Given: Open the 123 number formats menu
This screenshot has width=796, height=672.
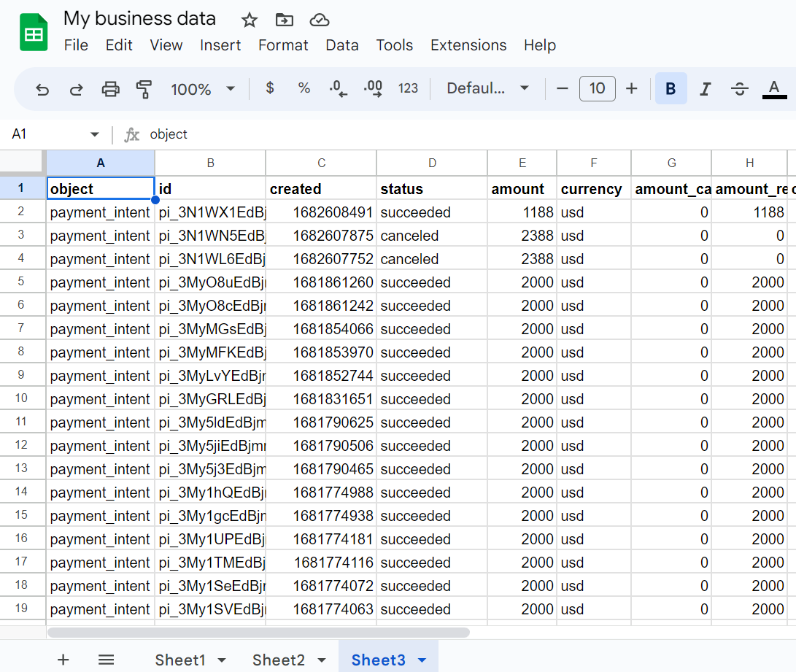Looking at the screenshot, I should (x=408, y=88).
